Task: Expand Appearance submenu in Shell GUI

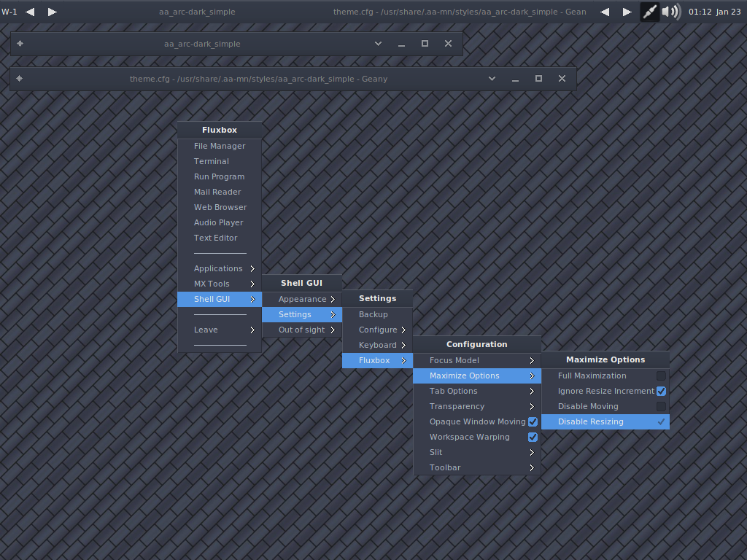Action: [302, 299]
